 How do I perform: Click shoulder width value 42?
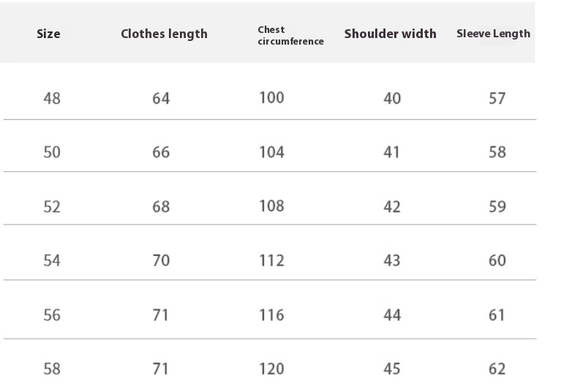tap(392, 207)
